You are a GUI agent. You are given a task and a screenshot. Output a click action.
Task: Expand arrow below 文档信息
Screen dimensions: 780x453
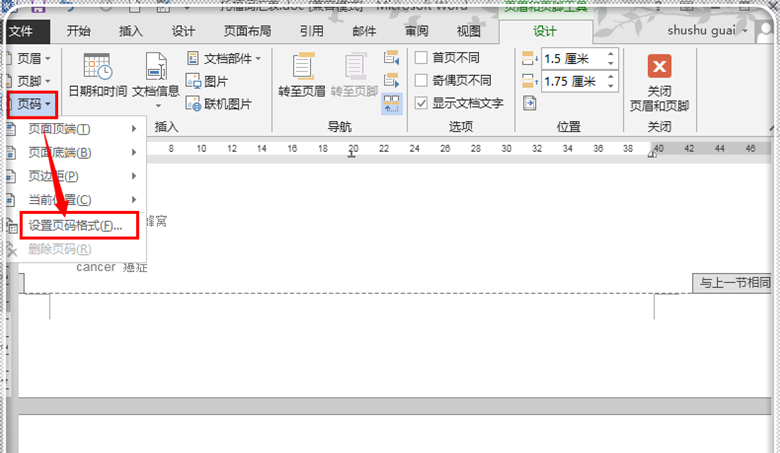(x=158, y=106)
